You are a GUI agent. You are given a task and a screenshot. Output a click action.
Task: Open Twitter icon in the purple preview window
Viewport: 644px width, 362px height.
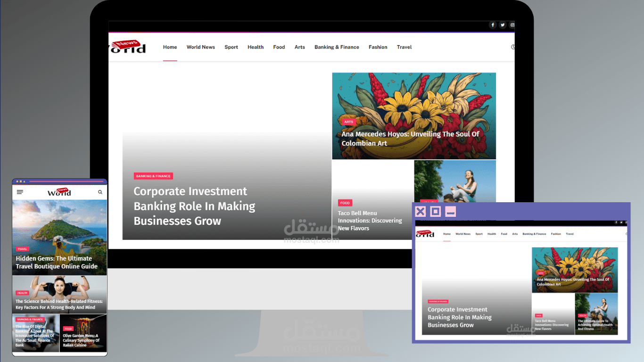coord(621,222)
